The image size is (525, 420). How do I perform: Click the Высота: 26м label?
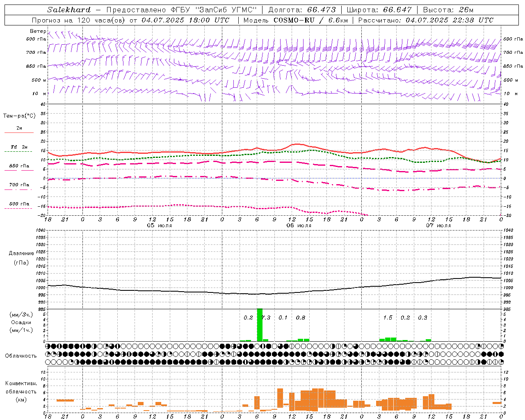click(x=448, y=10)
